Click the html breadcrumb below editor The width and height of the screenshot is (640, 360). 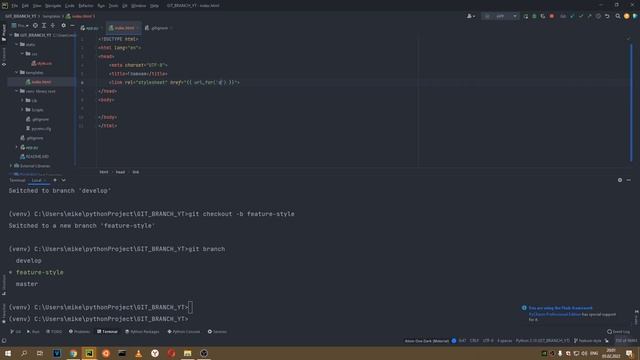pos(104,172)
